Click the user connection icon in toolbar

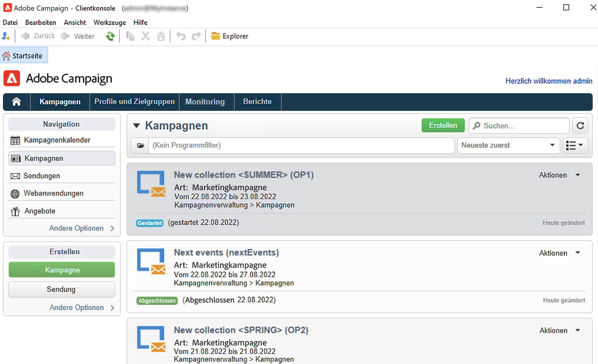[x=6, y=36]
